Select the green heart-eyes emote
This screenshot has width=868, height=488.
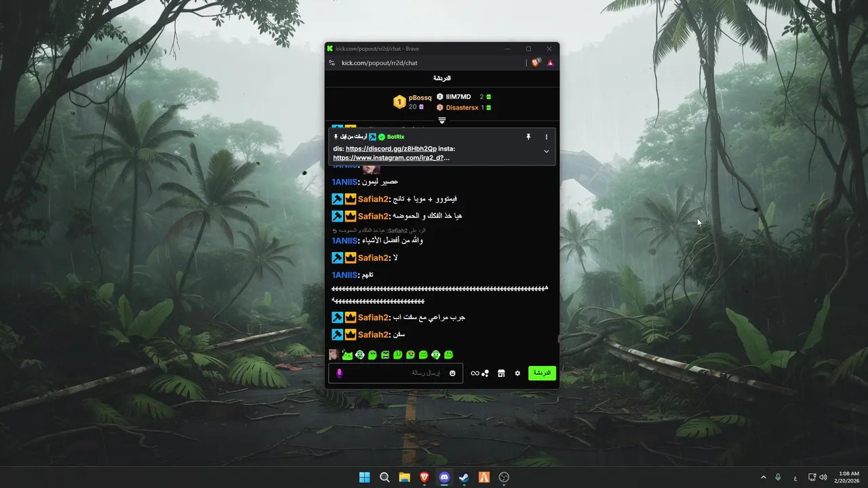410,354
